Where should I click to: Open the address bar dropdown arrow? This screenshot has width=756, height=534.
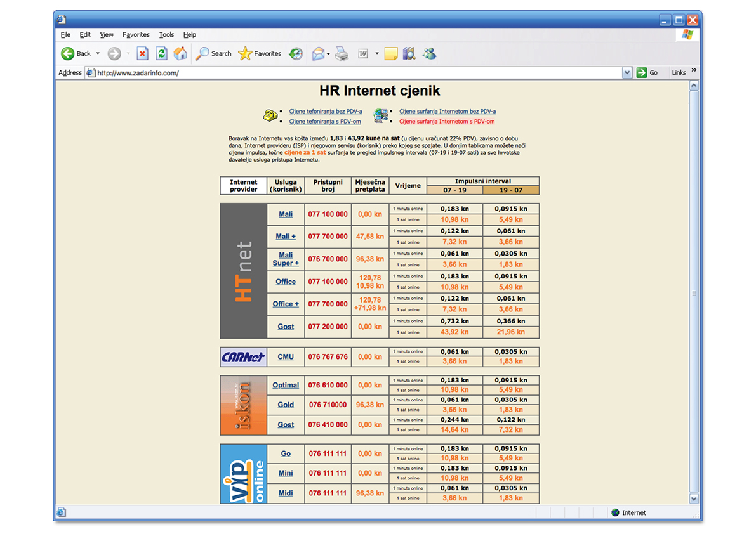tap(627, 73)
